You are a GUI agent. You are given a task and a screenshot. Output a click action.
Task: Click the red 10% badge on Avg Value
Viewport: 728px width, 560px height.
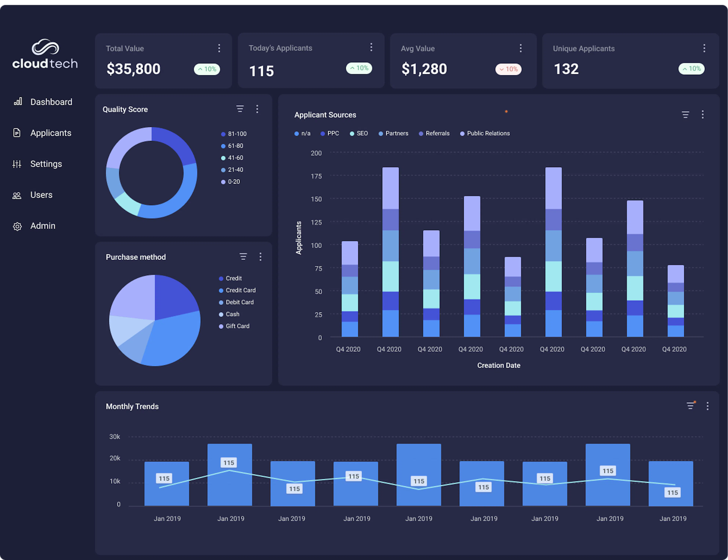(508, 69)
